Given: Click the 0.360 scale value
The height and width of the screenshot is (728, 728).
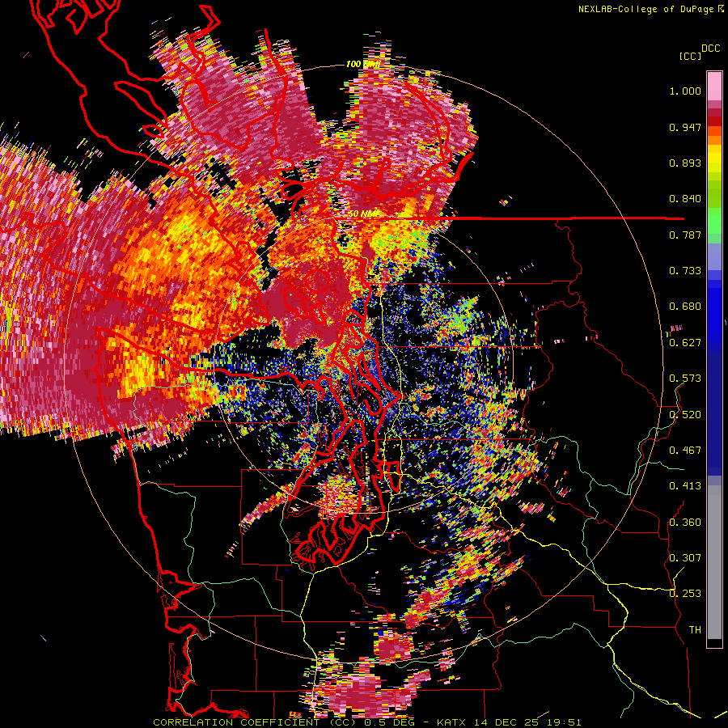Looking at the screenshot, I should [685, 523].
